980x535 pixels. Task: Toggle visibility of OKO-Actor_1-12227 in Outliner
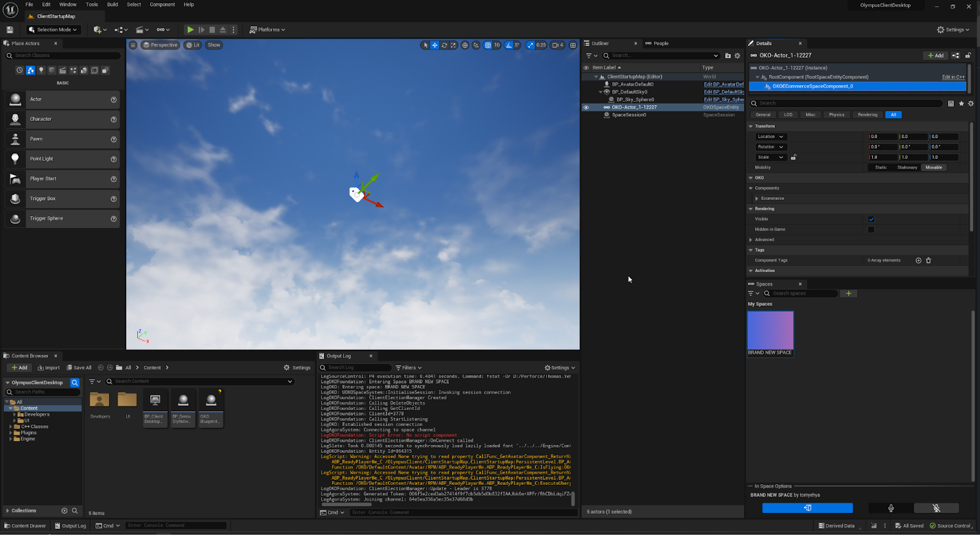point(586,107)
